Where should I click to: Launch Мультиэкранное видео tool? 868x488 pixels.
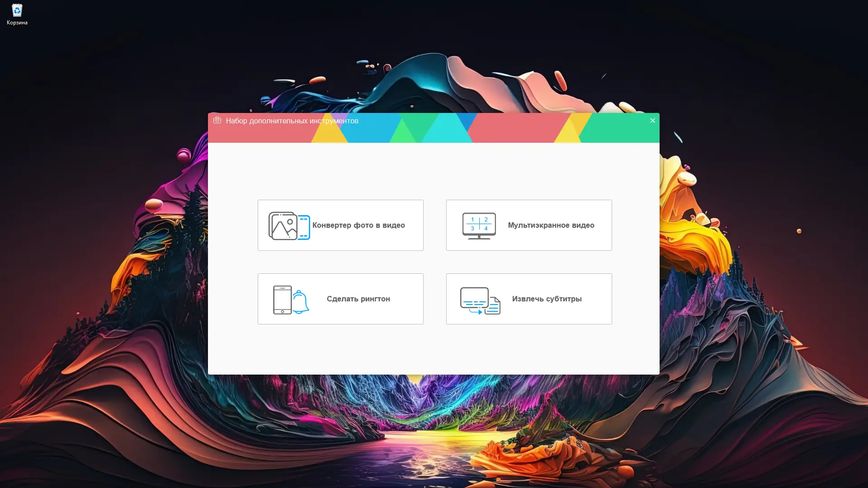(x=551, y=225)
